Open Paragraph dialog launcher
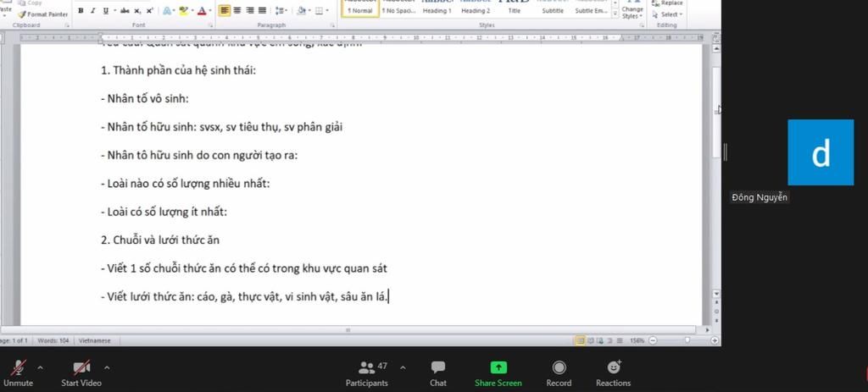The image size is (868, 392). click(x=332, y=26)
